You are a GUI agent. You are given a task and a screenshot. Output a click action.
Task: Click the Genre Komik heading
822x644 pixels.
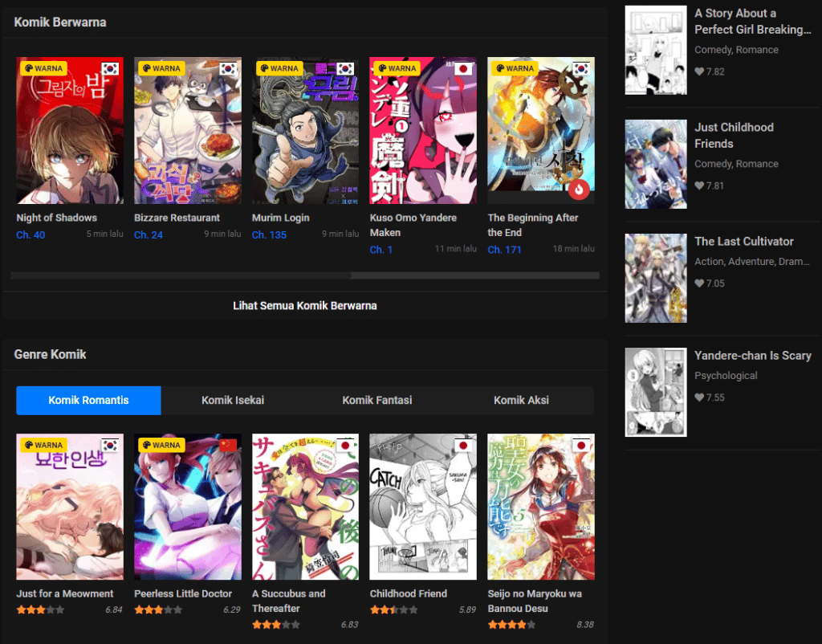coord(50,354)
